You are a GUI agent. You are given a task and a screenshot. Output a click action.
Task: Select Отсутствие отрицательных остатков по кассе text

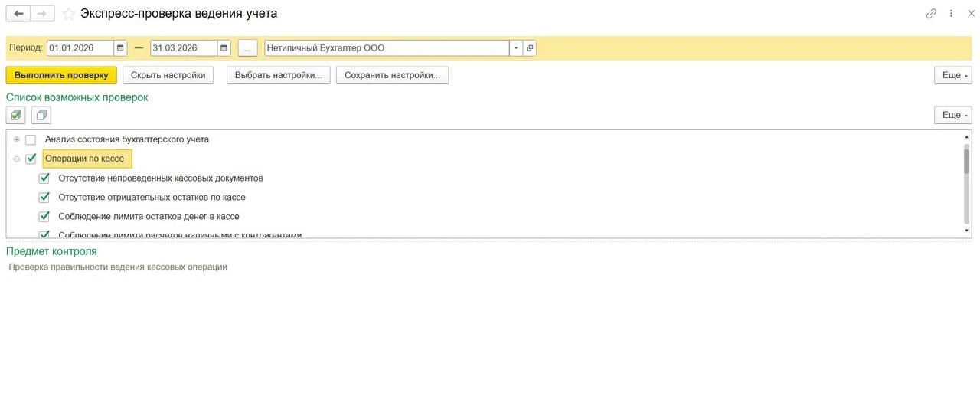[152, 197]
